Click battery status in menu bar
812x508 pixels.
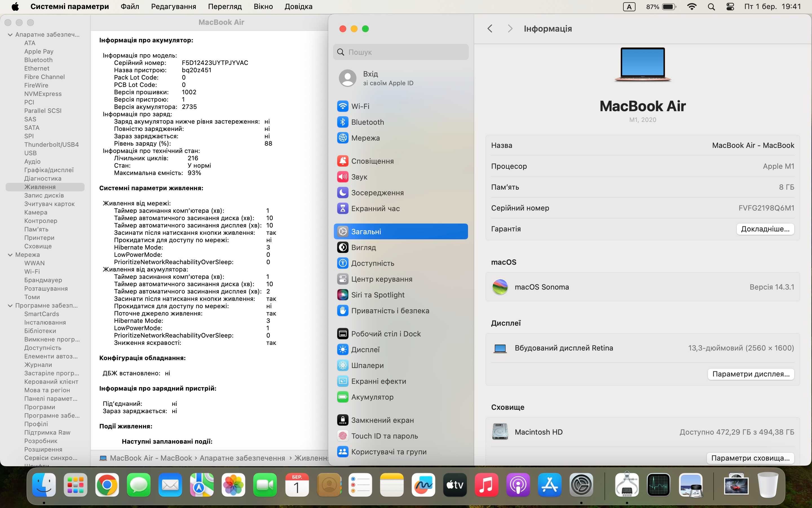[x=661, y=6]
